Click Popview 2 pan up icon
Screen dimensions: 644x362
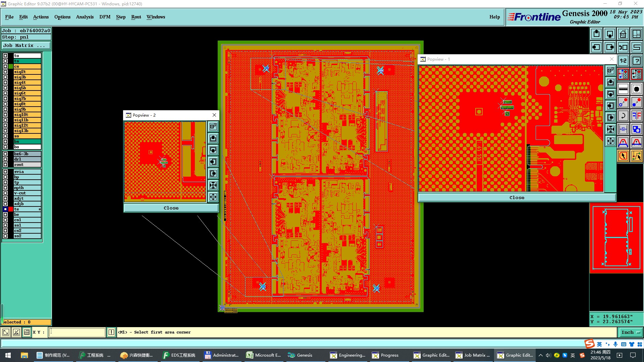213,138
